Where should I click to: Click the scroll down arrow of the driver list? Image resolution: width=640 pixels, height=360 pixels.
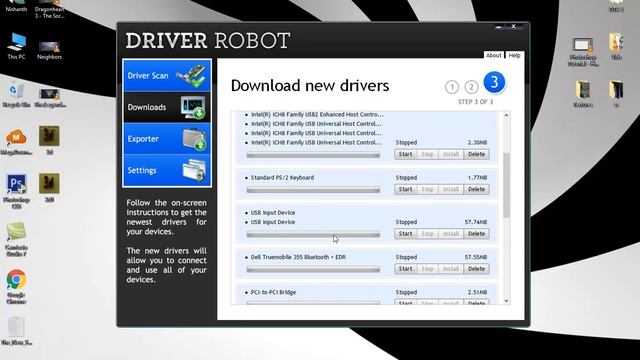[x=506, y=301]
